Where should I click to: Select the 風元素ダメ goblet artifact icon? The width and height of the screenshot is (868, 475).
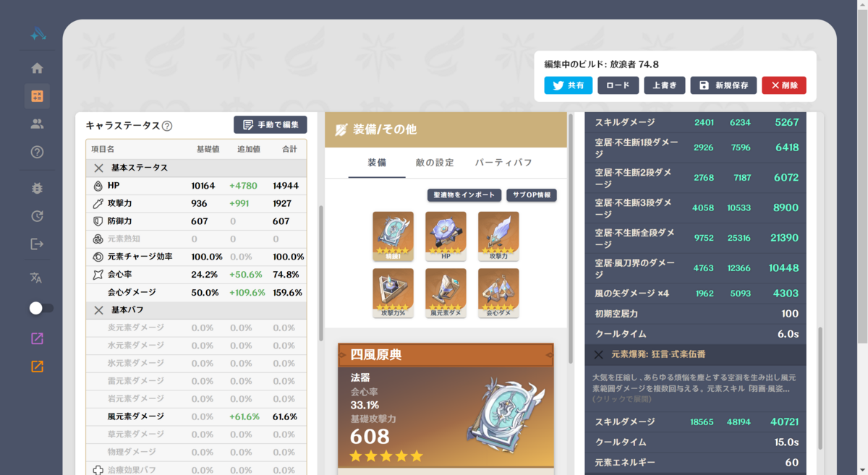[x=446, y=293]
